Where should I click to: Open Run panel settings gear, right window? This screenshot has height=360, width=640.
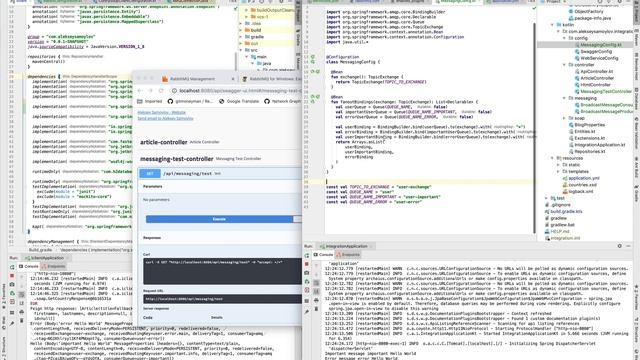(x=620, y=246)
